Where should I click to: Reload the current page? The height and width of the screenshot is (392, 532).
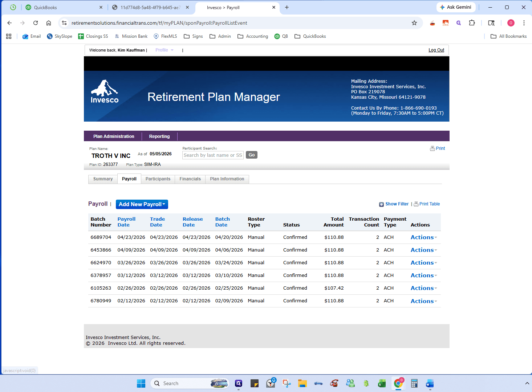point(36,23)
